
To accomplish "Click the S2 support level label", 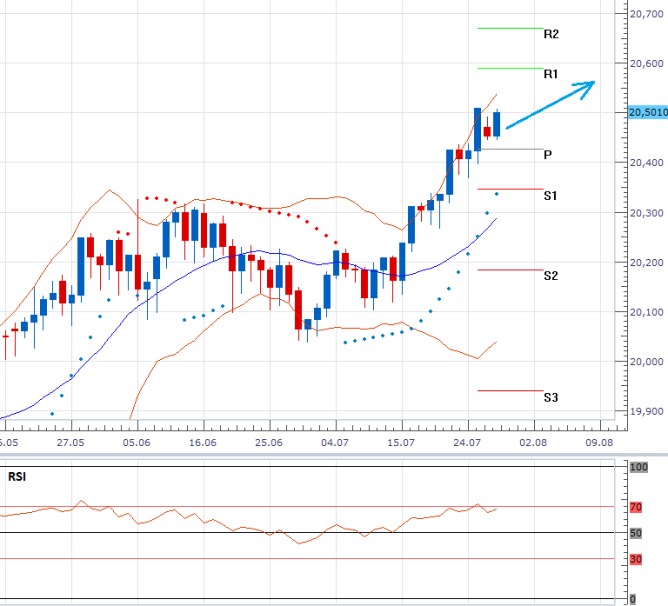I will point(551,276).
